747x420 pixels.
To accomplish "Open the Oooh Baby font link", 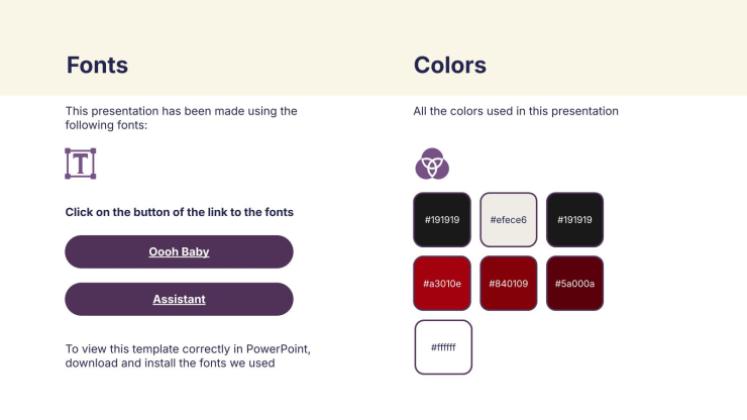I will click(179, 252).
